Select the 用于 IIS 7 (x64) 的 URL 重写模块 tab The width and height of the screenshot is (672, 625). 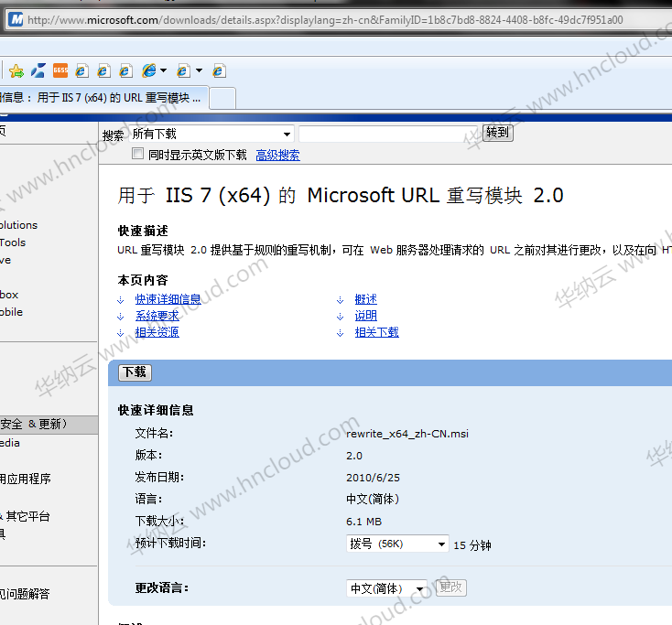point(103,98)
